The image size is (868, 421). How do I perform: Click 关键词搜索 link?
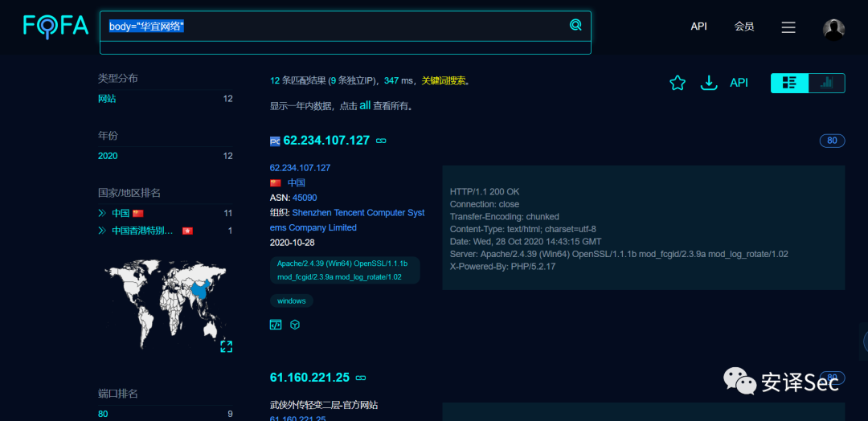tap(444, 81)
